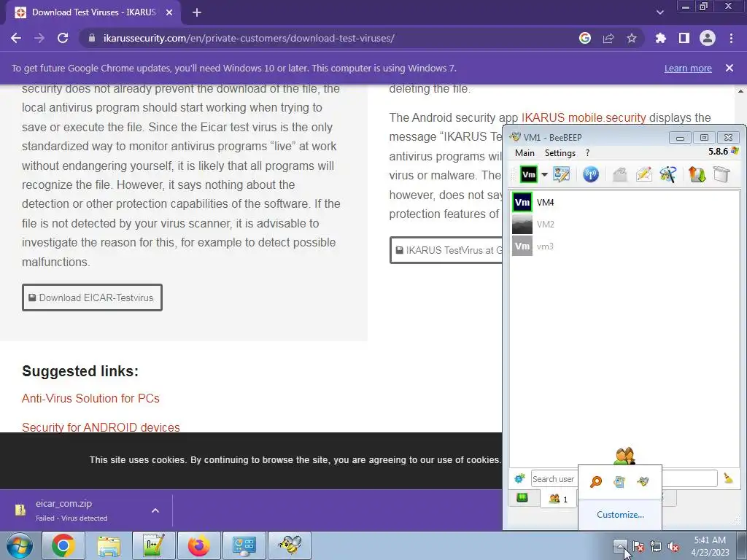Open a new tab with the plus button
Screen dimensions: 747x560
(x=197, y=13)
